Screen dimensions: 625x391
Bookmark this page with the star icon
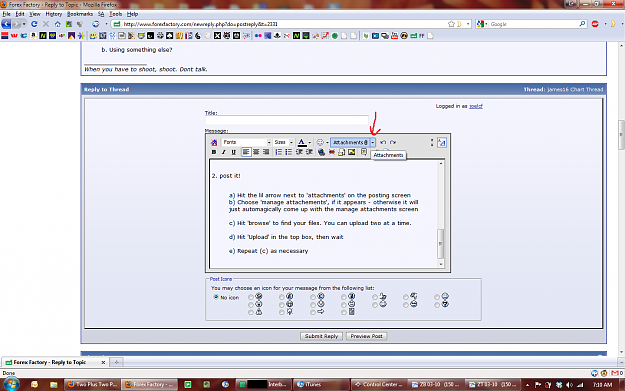pyautogui.click(x=451, y=24)
